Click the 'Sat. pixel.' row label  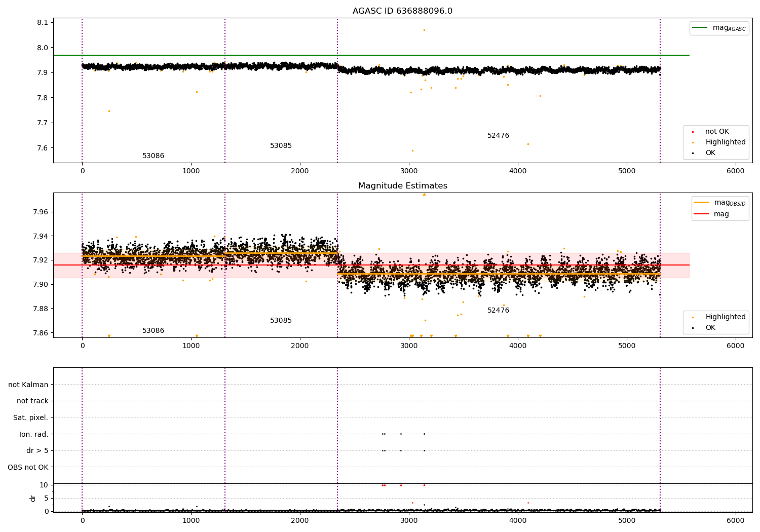tap(31, 418)
